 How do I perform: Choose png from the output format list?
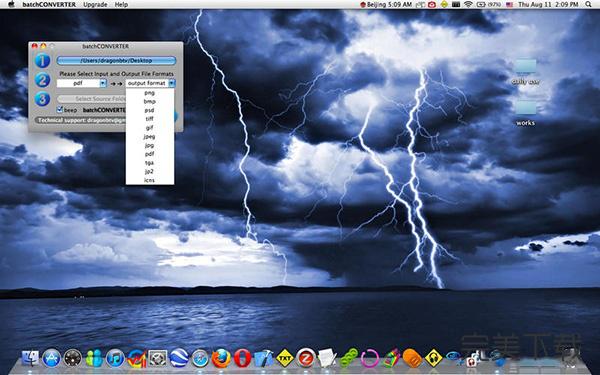(150, 93)
